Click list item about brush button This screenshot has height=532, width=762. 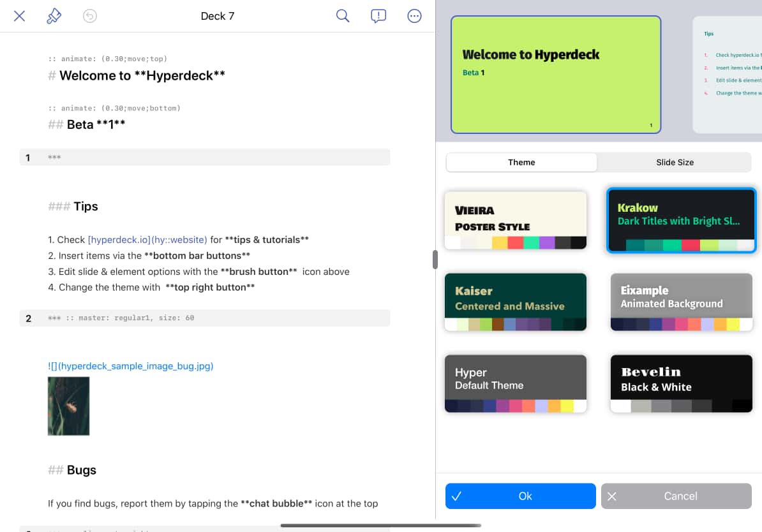[198, 272]
